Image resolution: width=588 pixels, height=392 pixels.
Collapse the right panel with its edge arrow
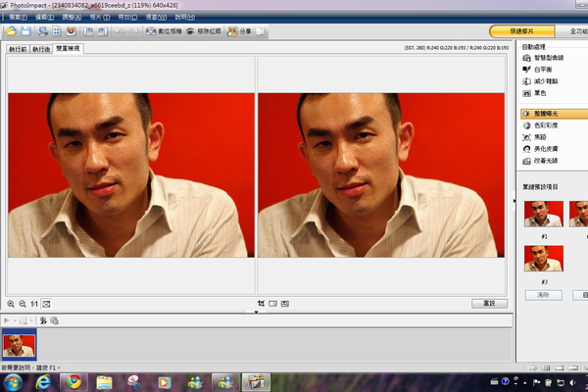coord(514,201)
